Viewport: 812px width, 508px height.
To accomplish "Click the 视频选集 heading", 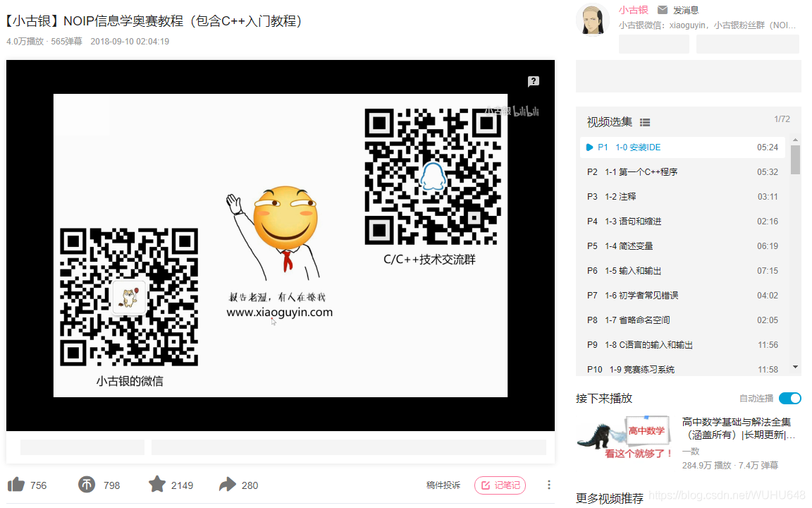I will 610,122.
